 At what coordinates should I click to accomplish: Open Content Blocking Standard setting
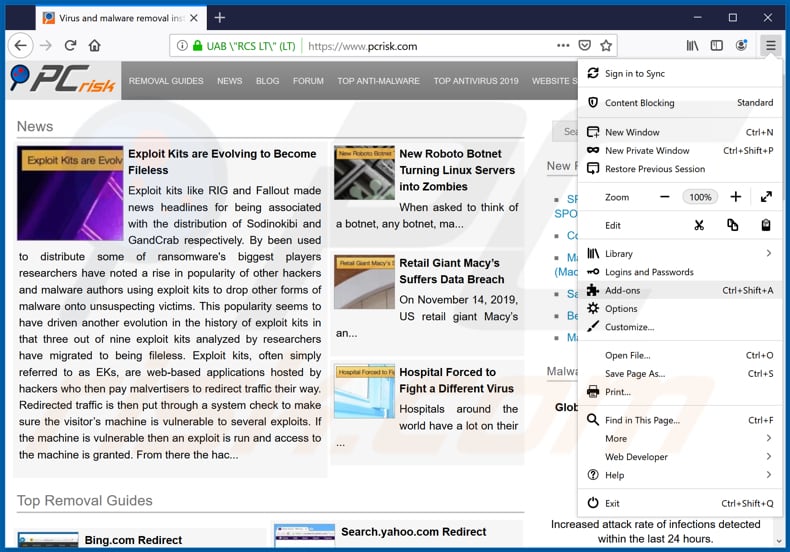[x=680, y=103]
